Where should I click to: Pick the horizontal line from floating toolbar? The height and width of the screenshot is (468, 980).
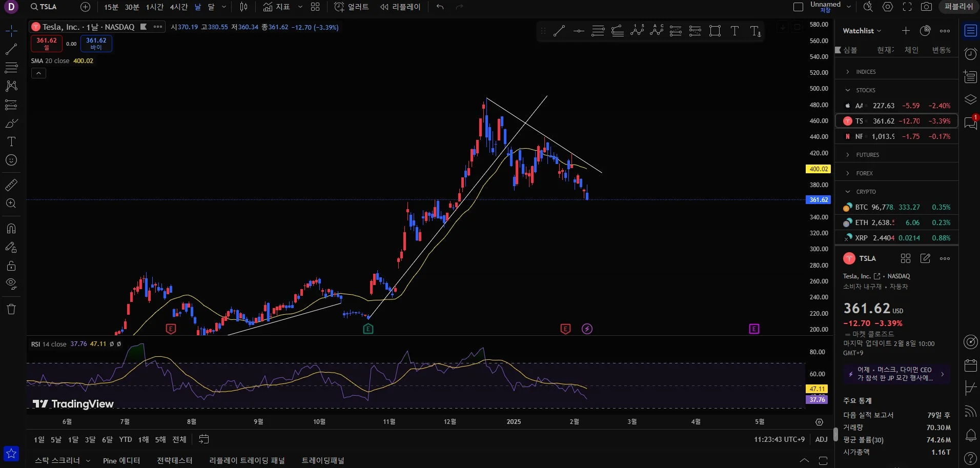coord(579,31)
